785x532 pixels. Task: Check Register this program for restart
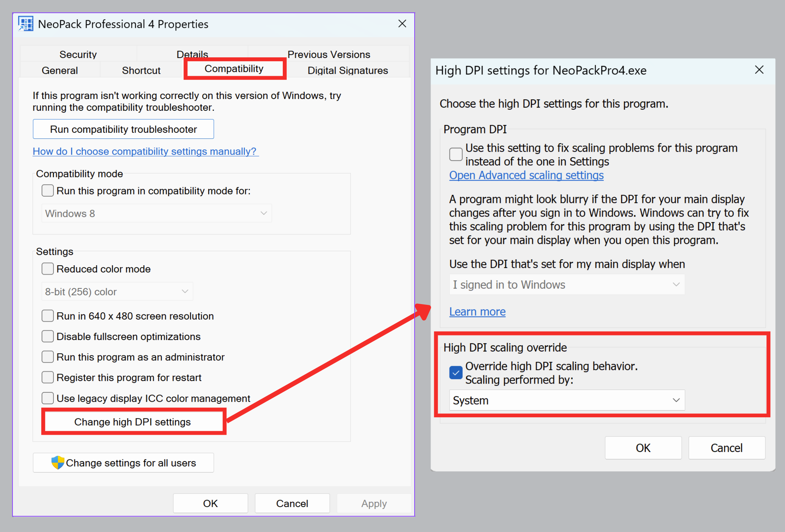tap(48, 377)
